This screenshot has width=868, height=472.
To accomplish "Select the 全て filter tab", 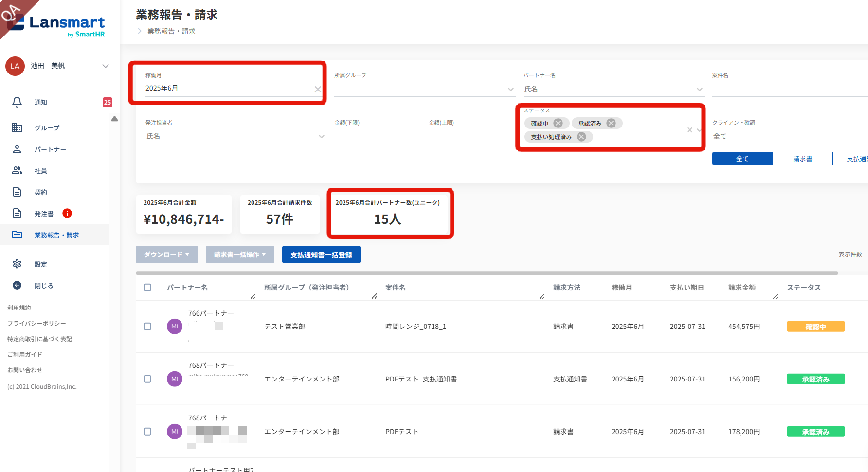I will click(742, 159).
